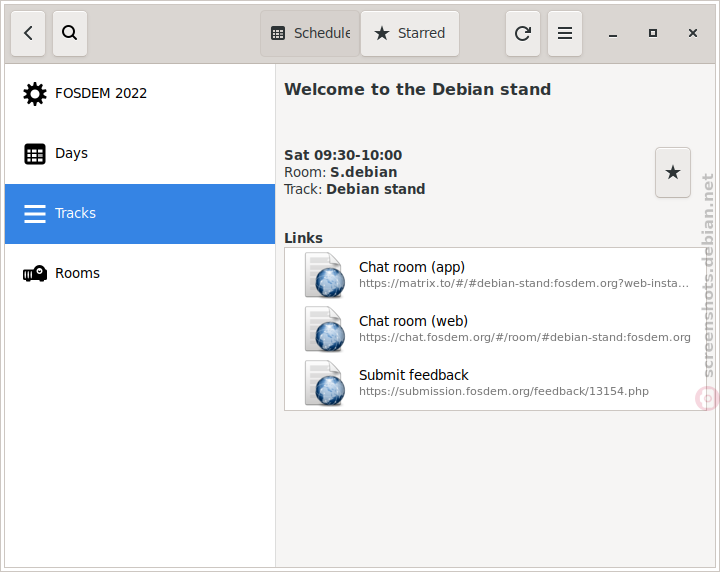Reload the schedule with the refresh icon

coord(523,34)
